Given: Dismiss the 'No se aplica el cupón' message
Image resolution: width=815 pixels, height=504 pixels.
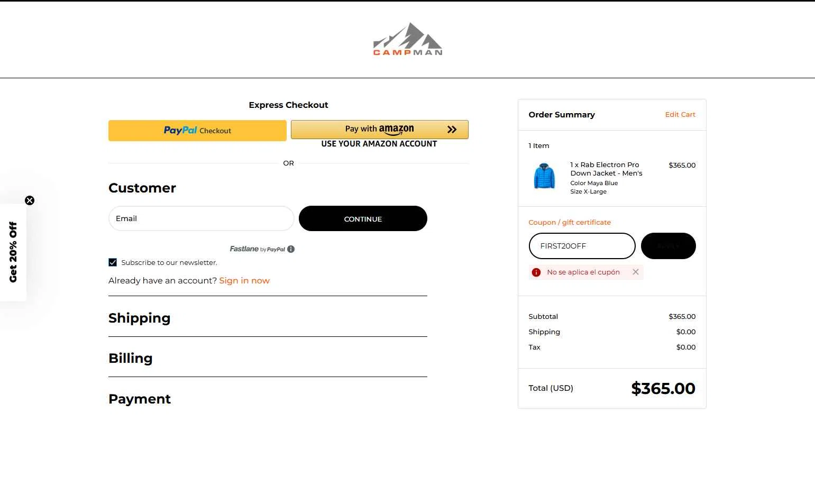Looking at the screenshot, I should point(636,272).
